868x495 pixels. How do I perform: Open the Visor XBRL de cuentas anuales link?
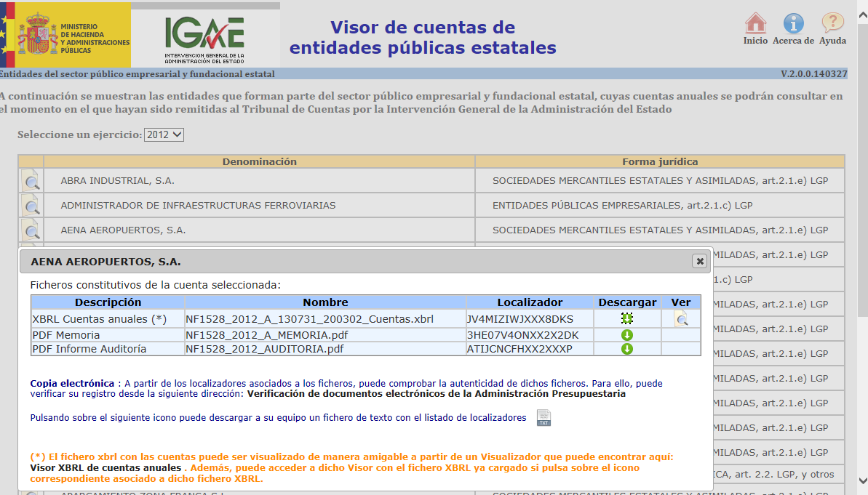pos(105,467)
